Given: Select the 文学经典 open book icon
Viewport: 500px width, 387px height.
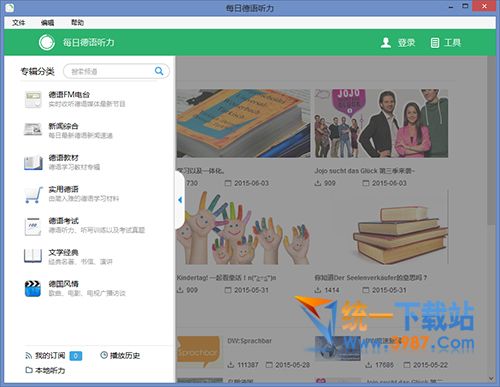Looking at the screenshot, I should tap(33, 256).
